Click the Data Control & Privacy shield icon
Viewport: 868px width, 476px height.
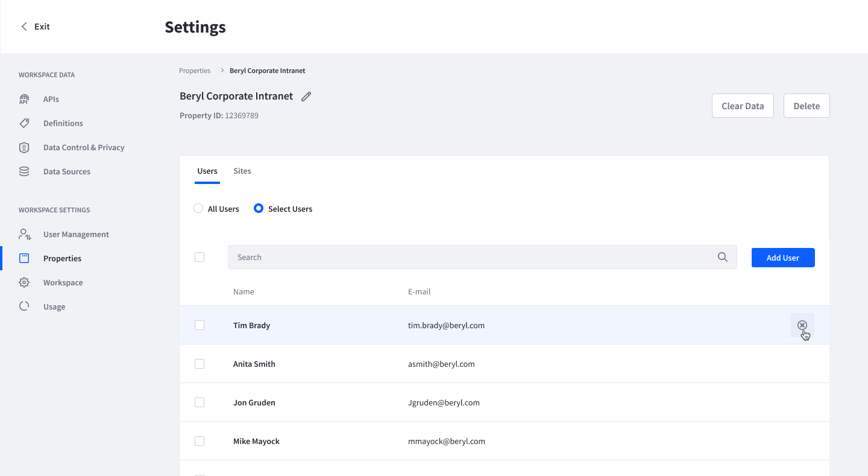(24, 147)
